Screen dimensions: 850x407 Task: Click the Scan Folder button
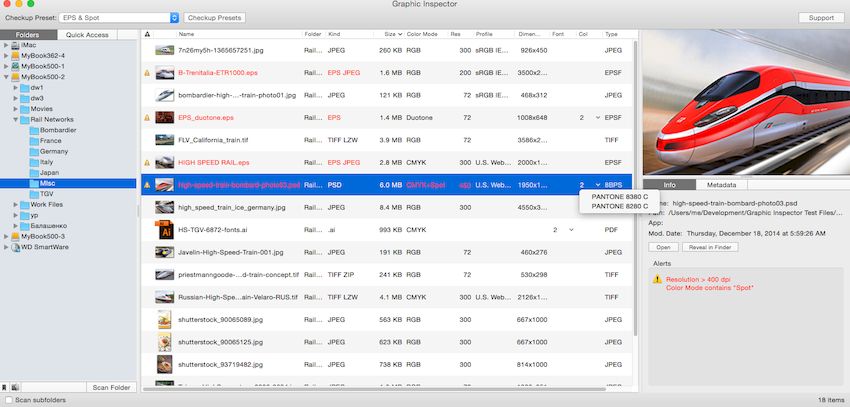click(111, 387)
